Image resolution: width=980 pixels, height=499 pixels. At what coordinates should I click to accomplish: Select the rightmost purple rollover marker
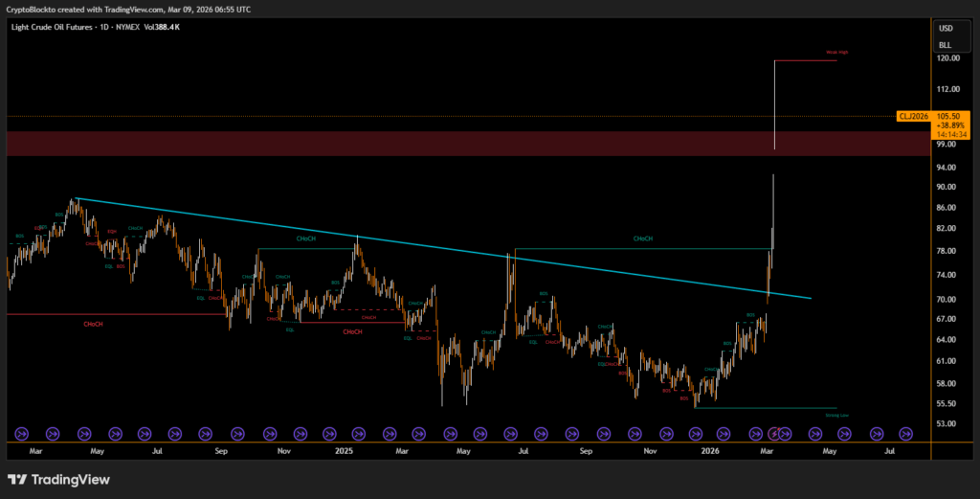pyautogui.click(x=906, y=433)
